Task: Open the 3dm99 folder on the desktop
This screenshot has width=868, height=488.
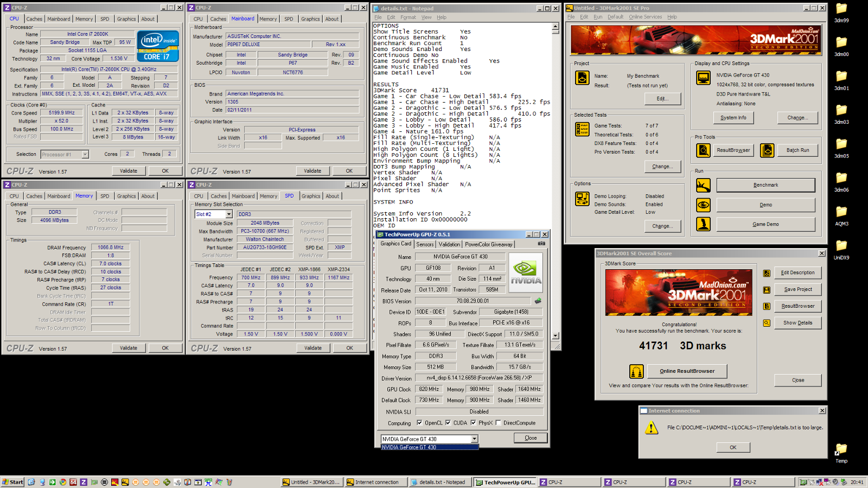Action: click(x=841, y=8)
